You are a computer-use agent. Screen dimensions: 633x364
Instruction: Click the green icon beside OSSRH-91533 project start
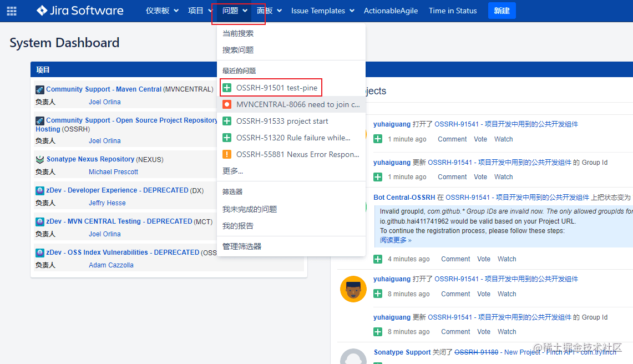click(x=227, y=121)
